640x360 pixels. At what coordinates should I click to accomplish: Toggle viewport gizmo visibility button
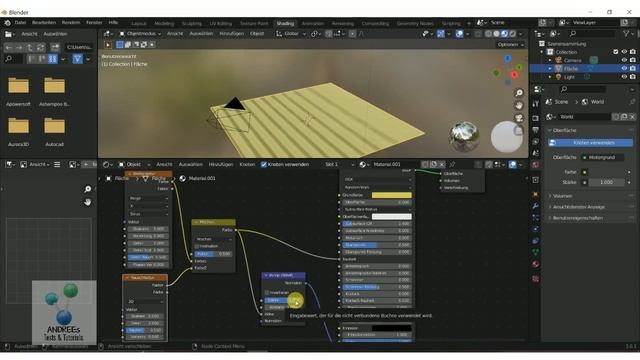pos(440,34)
